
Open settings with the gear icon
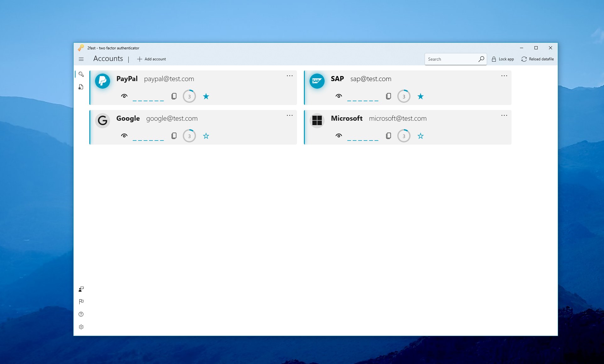click(81, 327)
